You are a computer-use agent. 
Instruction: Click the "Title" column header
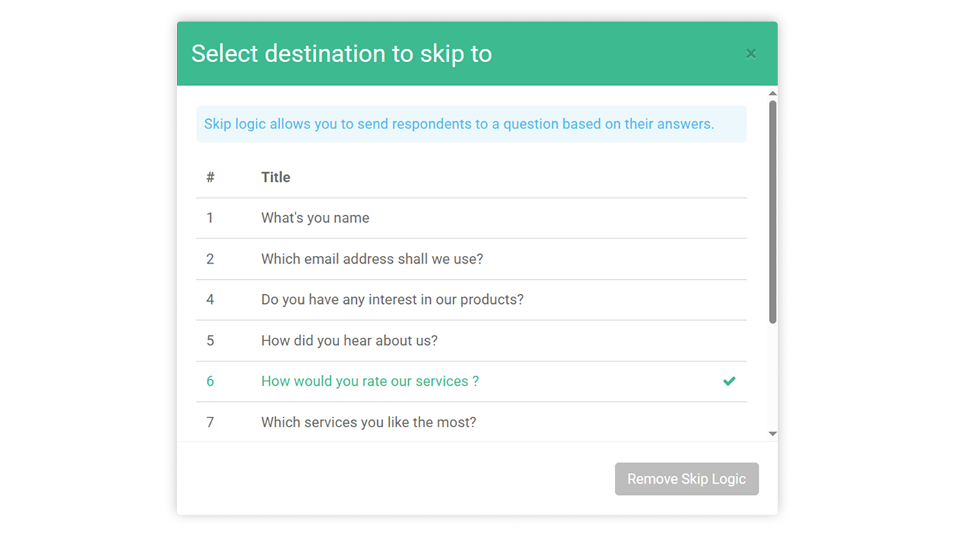(276, 177)
